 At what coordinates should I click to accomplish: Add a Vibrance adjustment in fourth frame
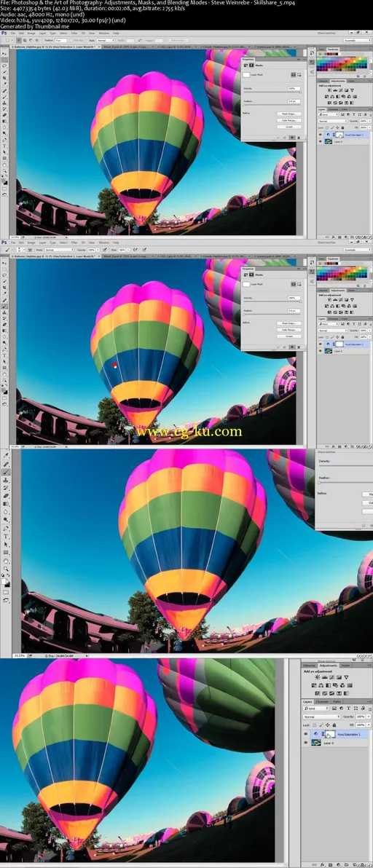click(x=347, y=677)
